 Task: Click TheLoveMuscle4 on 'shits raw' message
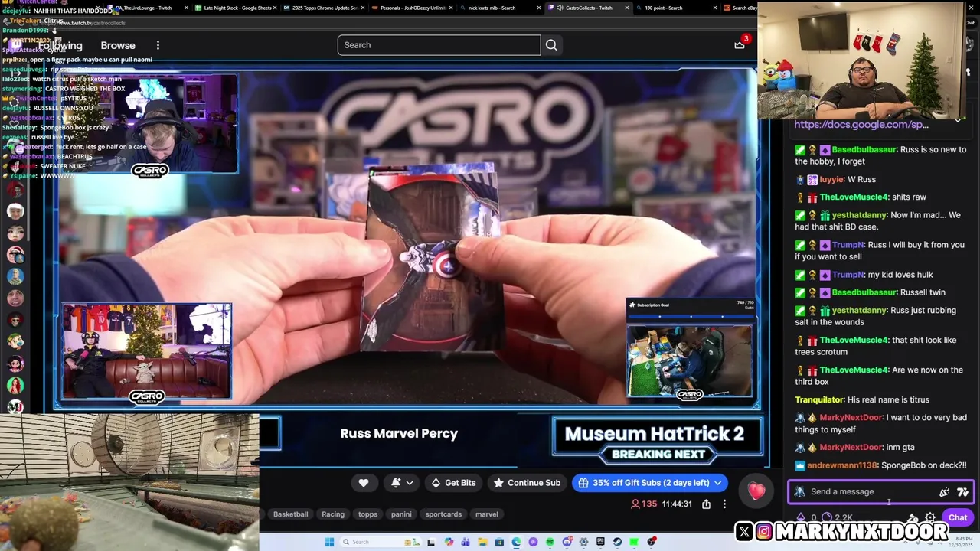(x=854, y=197)
